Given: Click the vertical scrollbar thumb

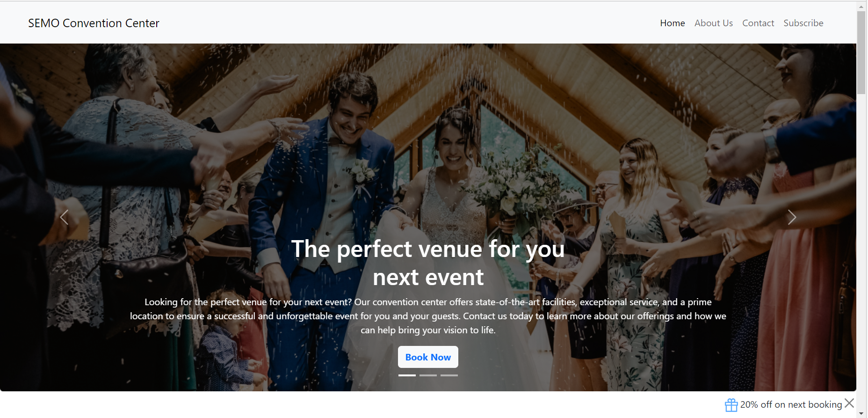Looking at the screenshot, I should click(861, 53).
